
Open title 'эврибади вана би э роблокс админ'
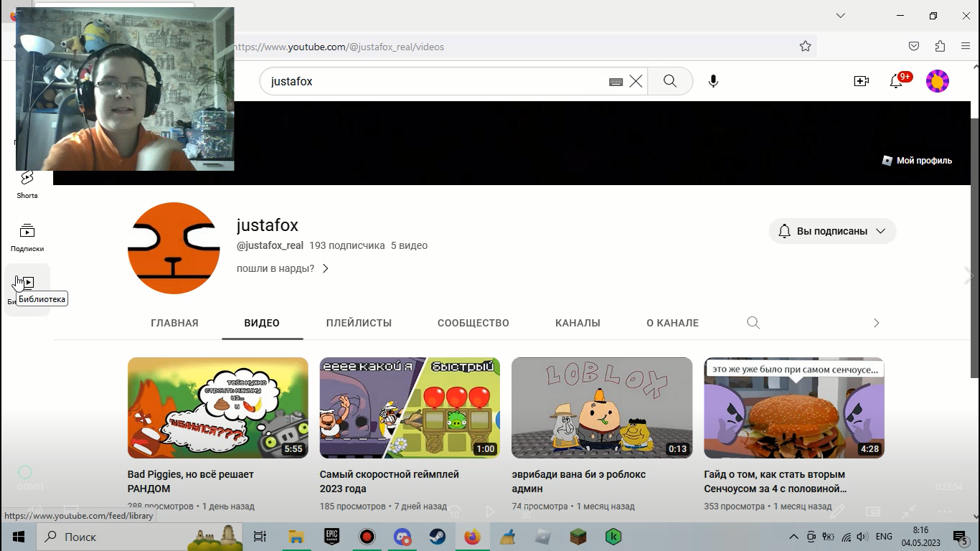click(x=579, y=481)
